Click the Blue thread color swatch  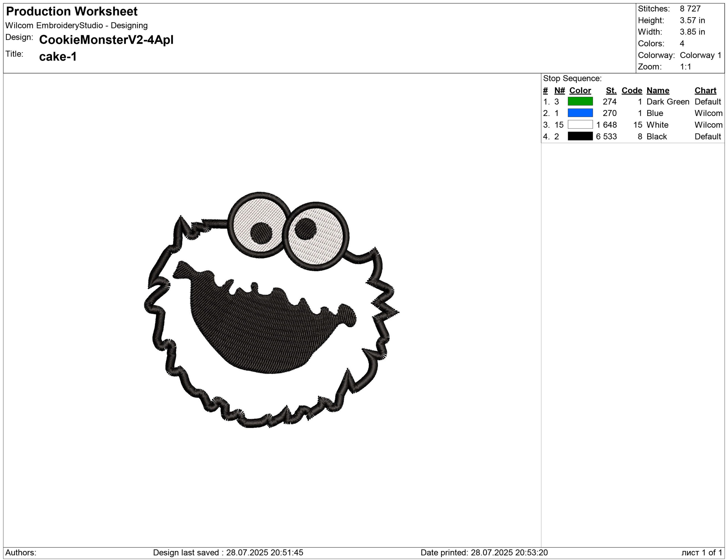tap(580, 113)
